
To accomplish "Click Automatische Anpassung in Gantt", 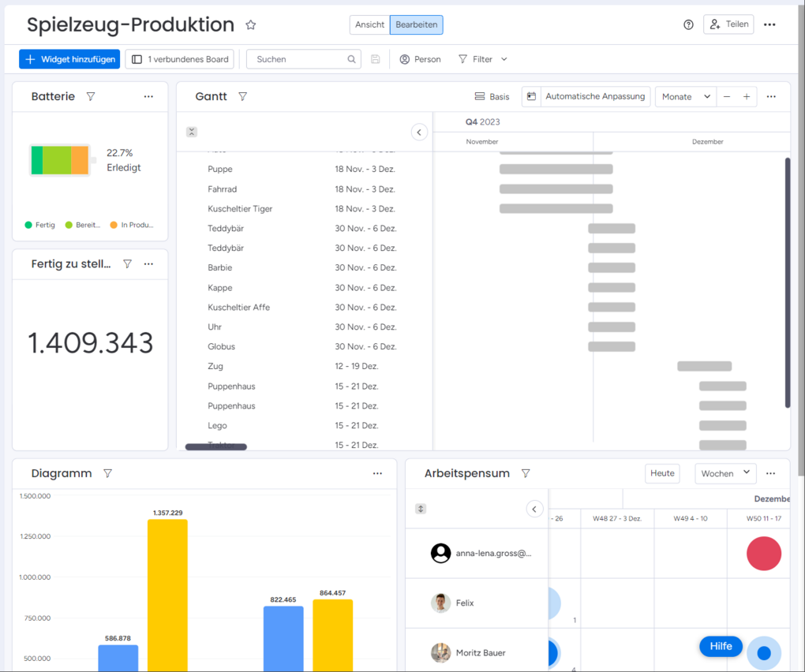I will click(x=595, y=96).
